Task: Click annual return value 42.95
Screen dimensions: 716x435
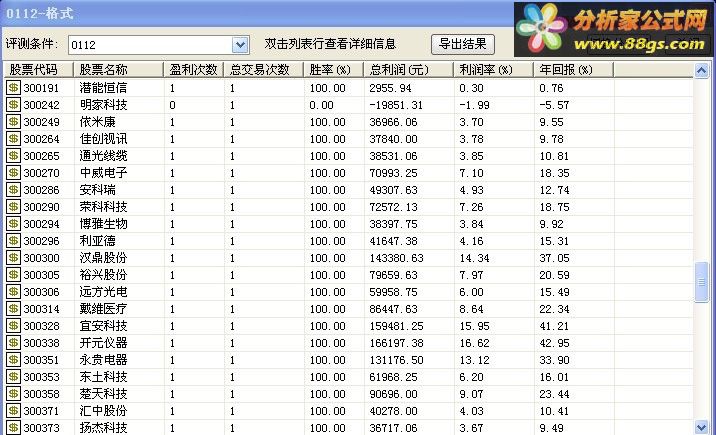Action: point(554,343)
